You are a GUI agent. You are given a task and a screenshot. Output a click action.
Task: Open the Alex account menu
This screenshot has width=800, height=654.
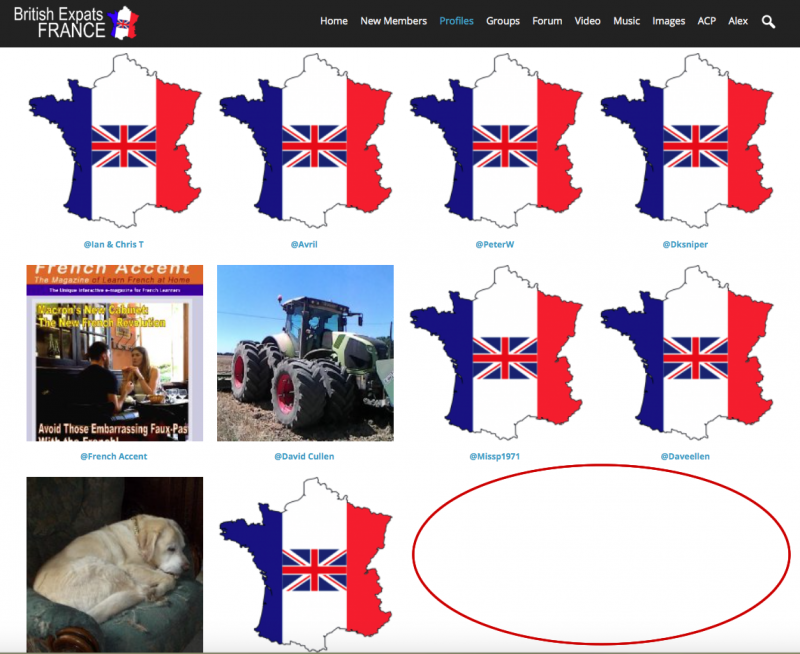click(x=738, y=21)
